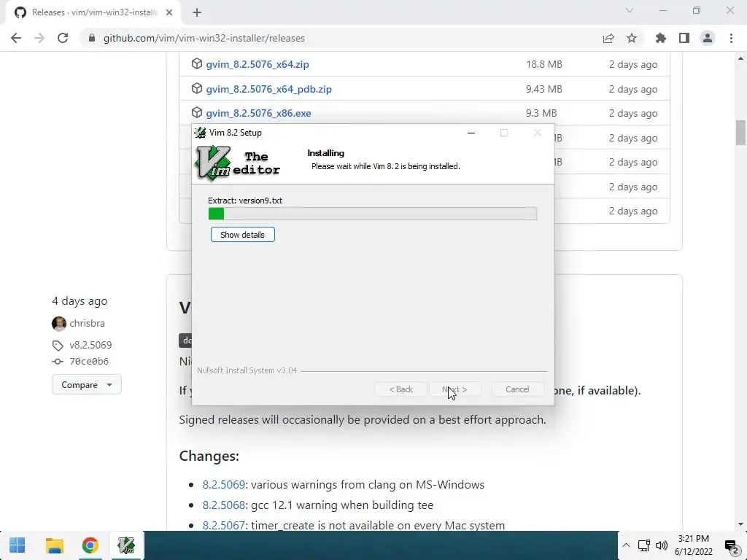Click the page vertical scrollbar thumb
747x560 pixels.
[740, 133]
